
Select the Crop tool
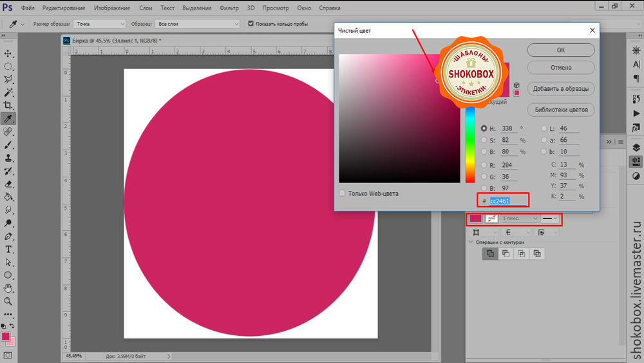coord(9,106)
